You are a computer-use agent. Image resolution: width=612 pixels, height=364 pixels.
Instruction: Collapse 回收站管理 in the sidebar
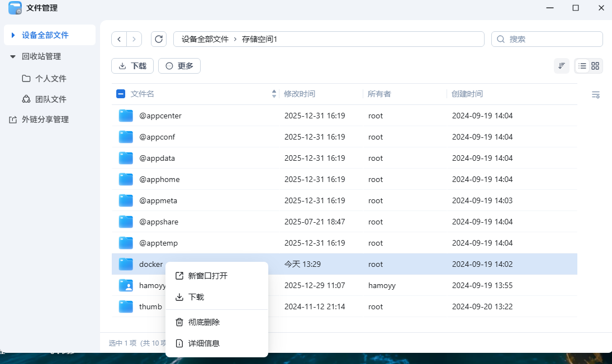[x=13, y=56]
